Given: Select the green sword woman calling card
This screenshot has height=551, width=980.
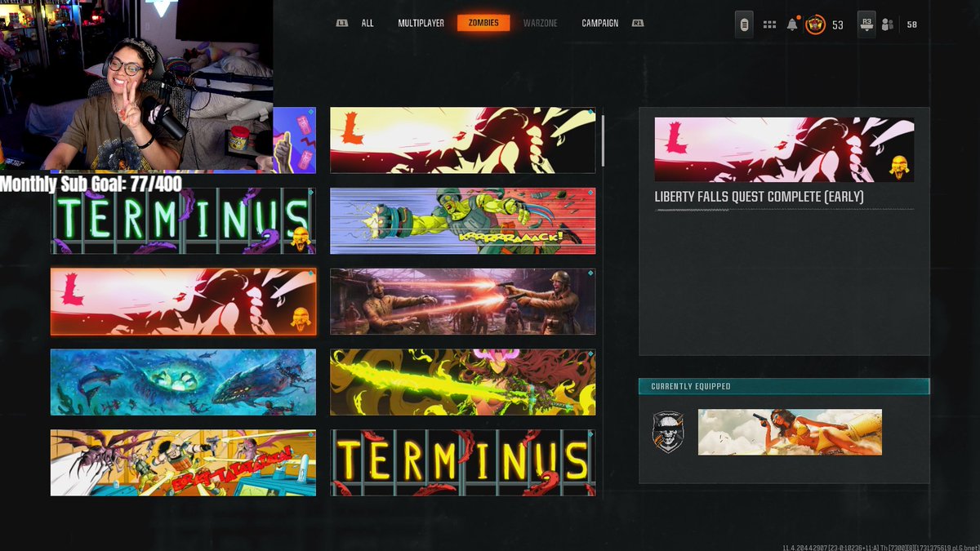Looking at the screenshot, I should (463, 382).
